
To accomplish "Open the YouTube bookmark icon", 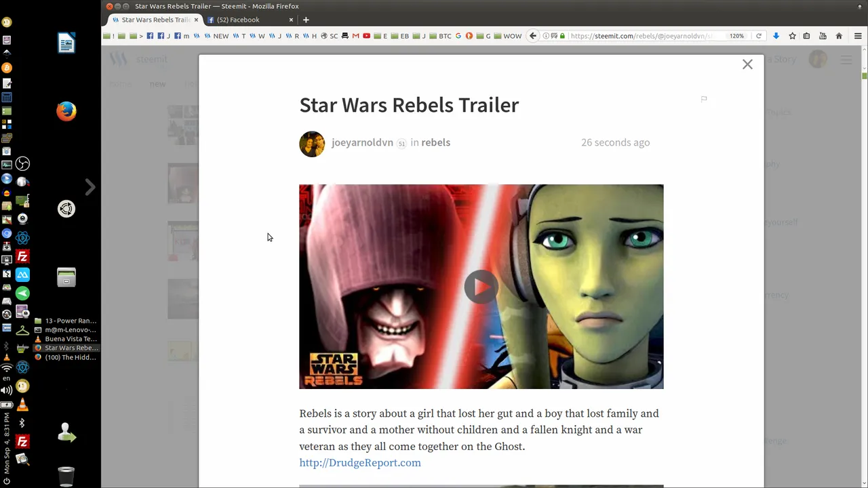I will point(367,36).
